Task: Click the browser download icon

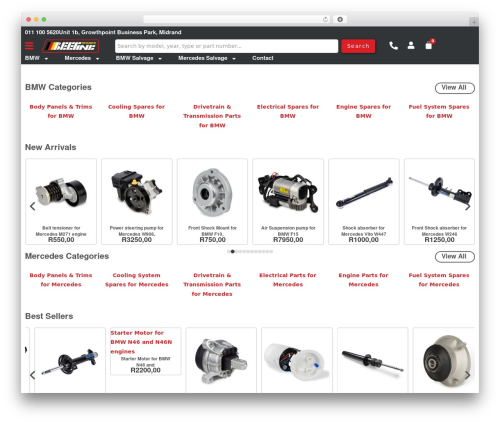Action: coord(340,19)
